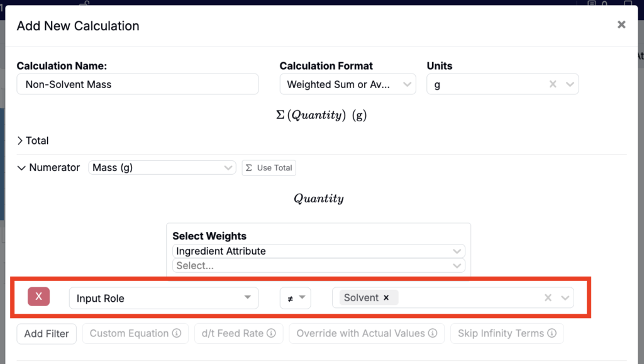Close the Add New Calculation dialog
The image size is (644, 364).
pyautogui.click(x=621, y=25)
